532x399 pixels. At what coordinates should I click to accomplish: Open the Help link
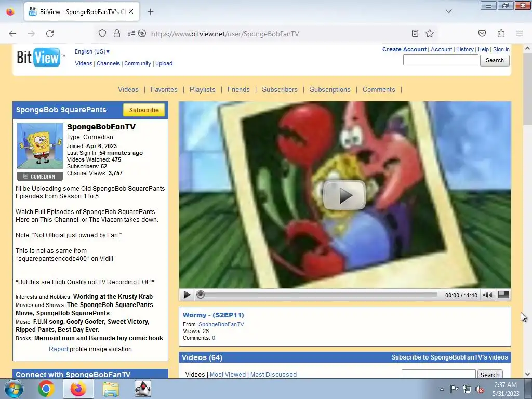(484, 49)
